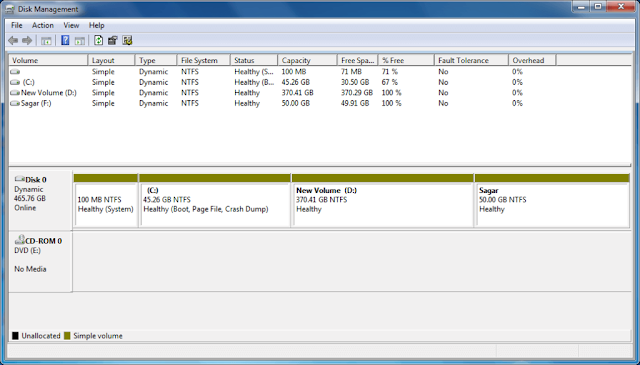Open the Help menu

(x=97, y=25)
